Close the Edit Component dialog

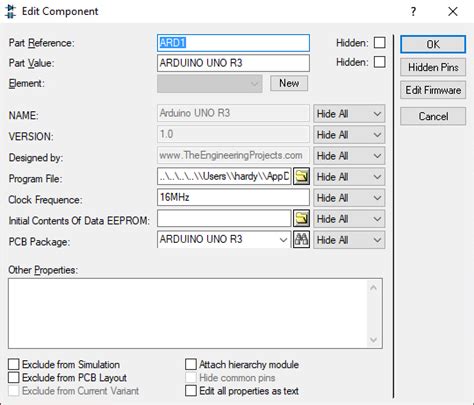453,12
